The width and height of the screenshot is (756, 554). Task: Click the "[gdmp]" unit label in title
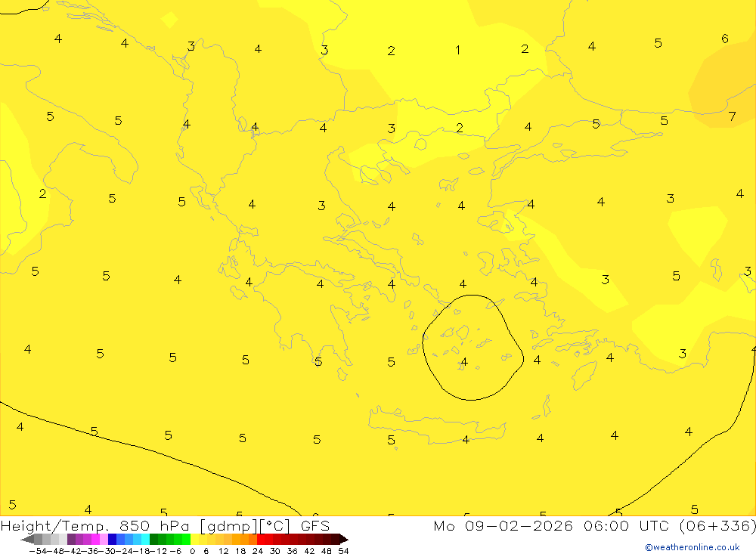point(228,526)
